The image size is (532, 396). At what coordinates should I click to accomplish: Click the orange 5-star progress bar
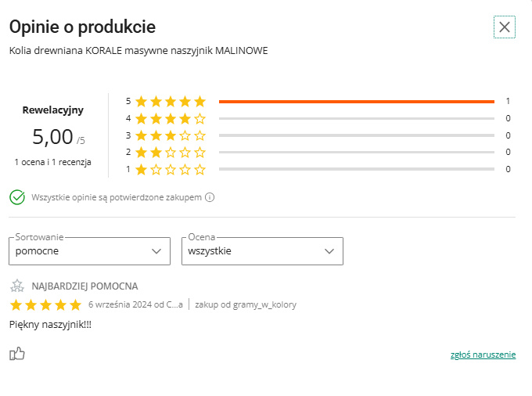356,102
